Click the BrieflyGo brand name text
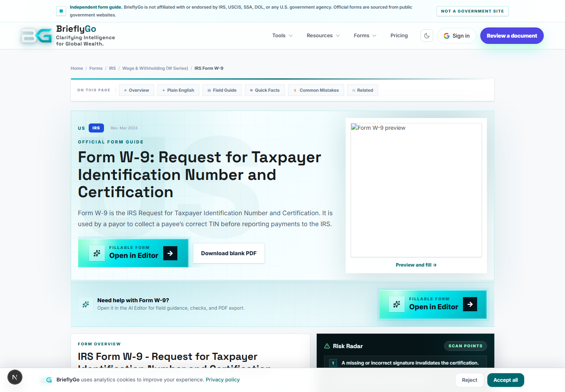The image size is (565, 392). click(x=76, y=29)
